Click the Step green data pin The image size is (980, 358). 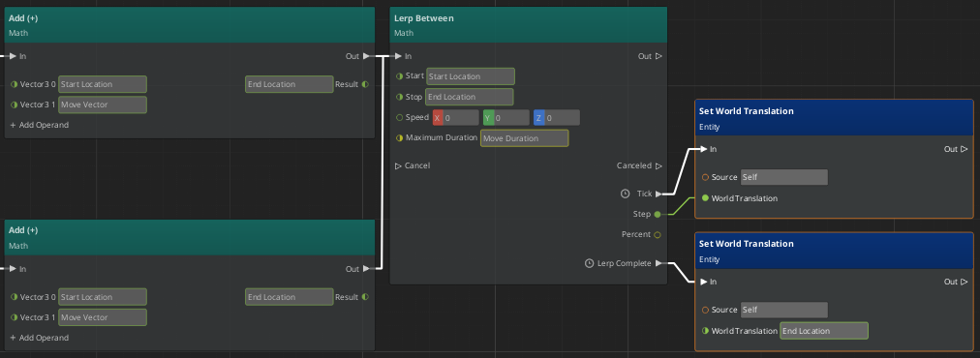[657, 214]
